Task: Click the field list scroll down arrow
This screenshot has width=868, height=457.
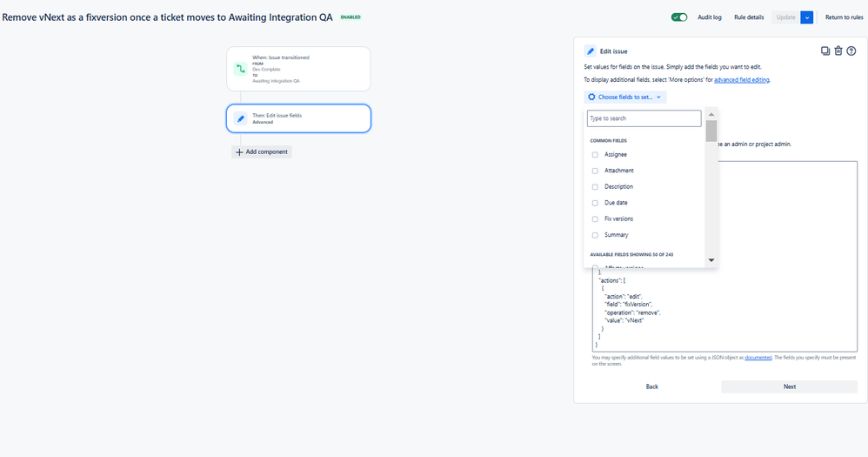Action: 711,259
